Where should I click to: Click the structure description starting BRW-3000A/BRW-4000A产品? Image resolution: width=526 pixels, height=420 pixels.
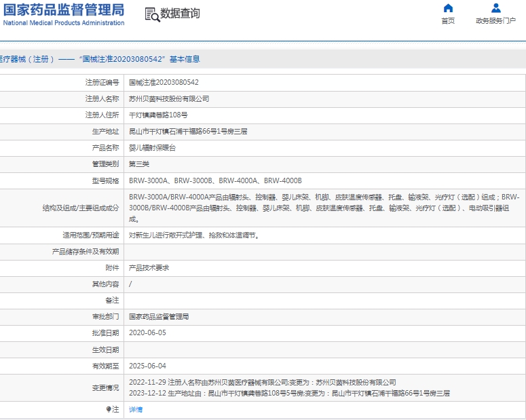324,208
